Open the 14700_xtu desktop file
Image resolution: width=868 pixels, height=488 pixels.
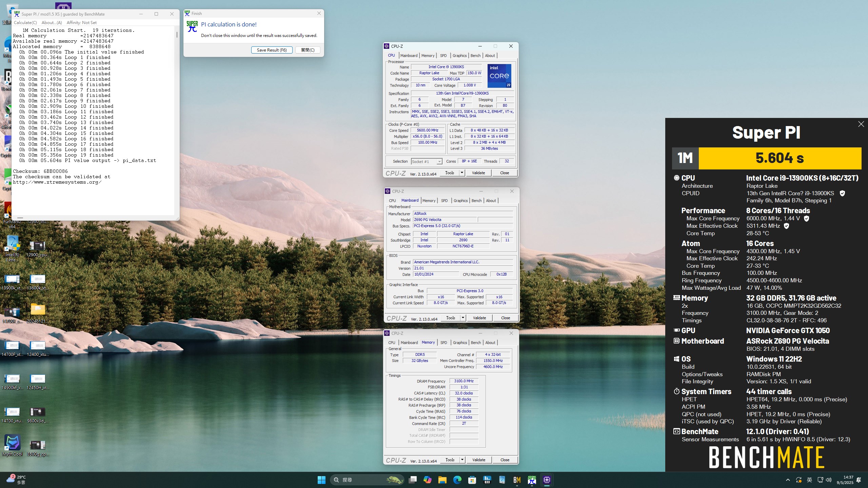click(x=12, y=415)
